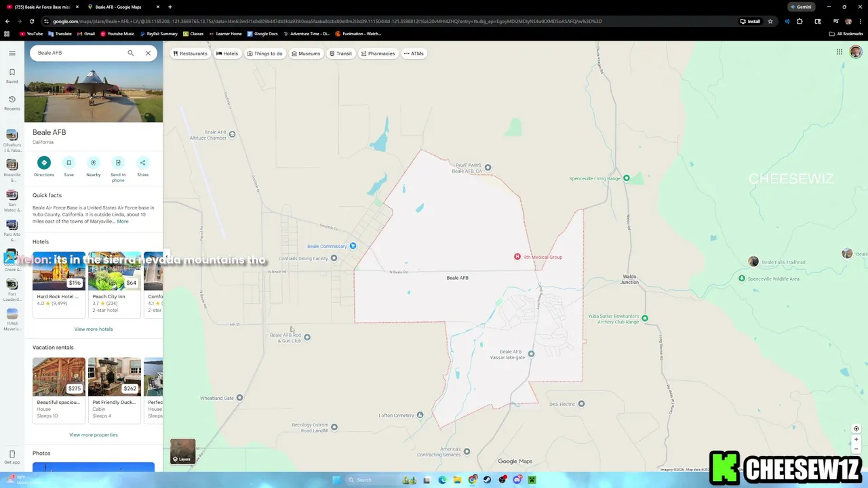
Task: Click the Recology Ostrom Road Landfill pin
Action: (334, 427)
